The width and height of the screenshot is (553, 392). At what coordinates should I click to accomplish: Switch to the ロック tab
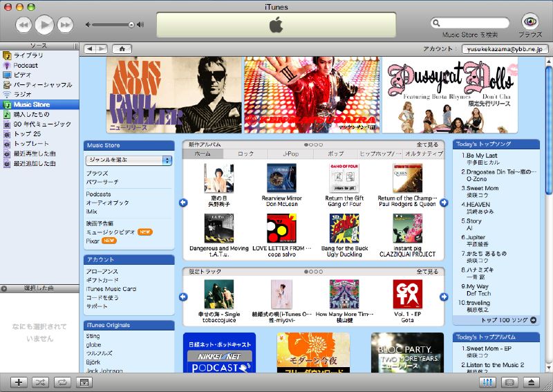coord(245,154)
